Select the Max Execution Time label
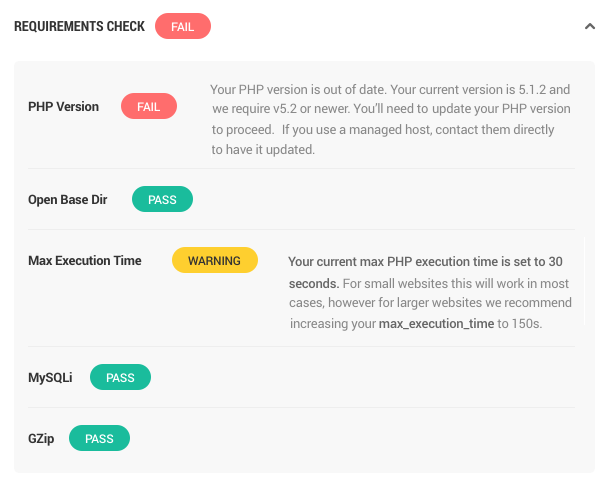 coord(85,261)
